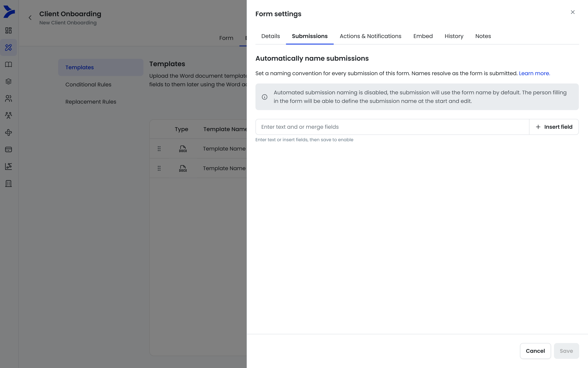Click the Form settings panel title
Viewport: 588px width, 368px height.
point(278,14)
